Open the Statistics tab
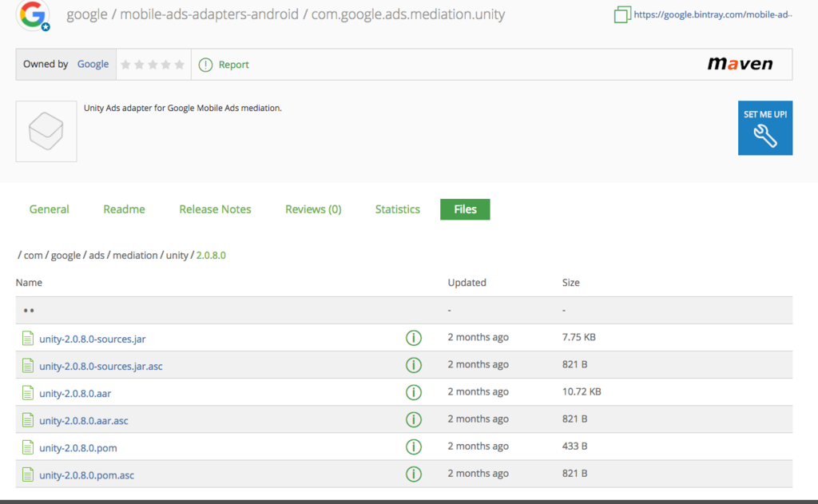Screen dimensions: 818x504 coord(398,209)
